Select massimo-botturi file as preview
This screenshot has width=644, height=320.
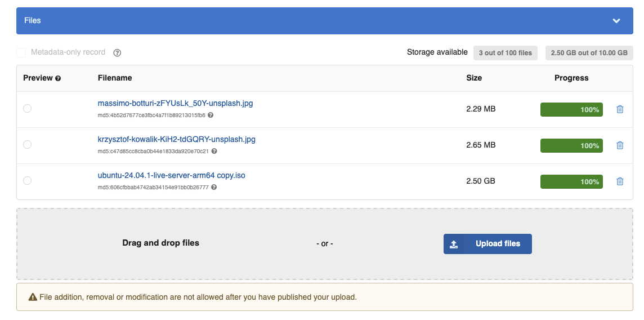tap(27, 108)
